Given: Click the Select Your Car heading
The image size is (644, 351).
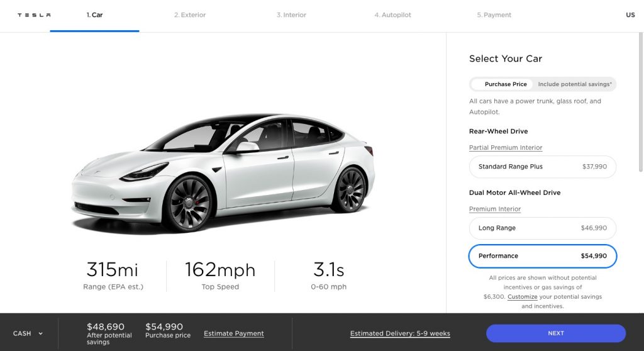Looking at the screenshot, I should (x=506, y=58).
